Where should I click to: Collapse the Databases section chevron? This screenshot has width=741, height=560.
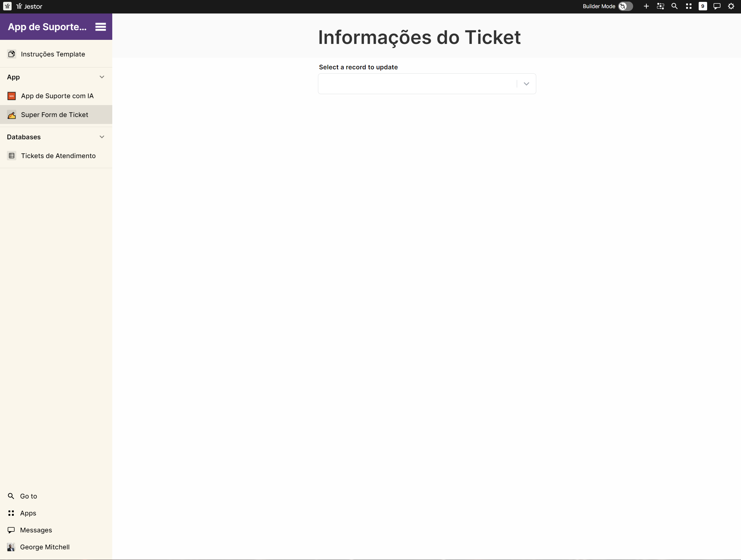point(102,137)
